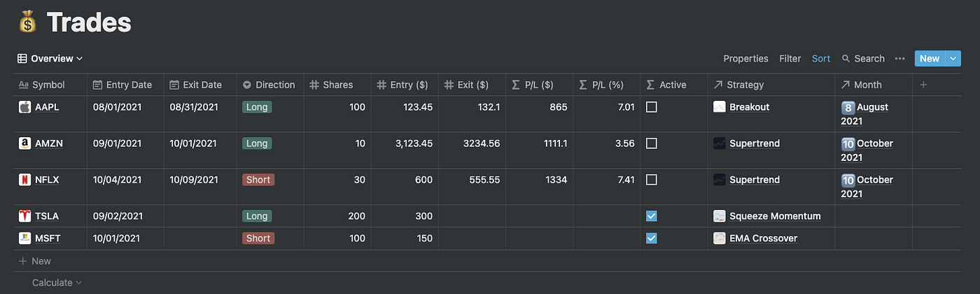
Task: Uncheck the Active checkbox for MSFT
Action: [x=652, y=239]
